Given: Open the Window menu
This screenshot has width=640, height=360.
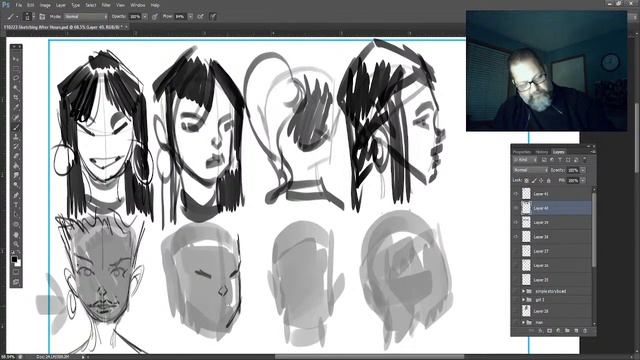Looking at the screenshot, I should pyautogui.click(x=138, y=5).
